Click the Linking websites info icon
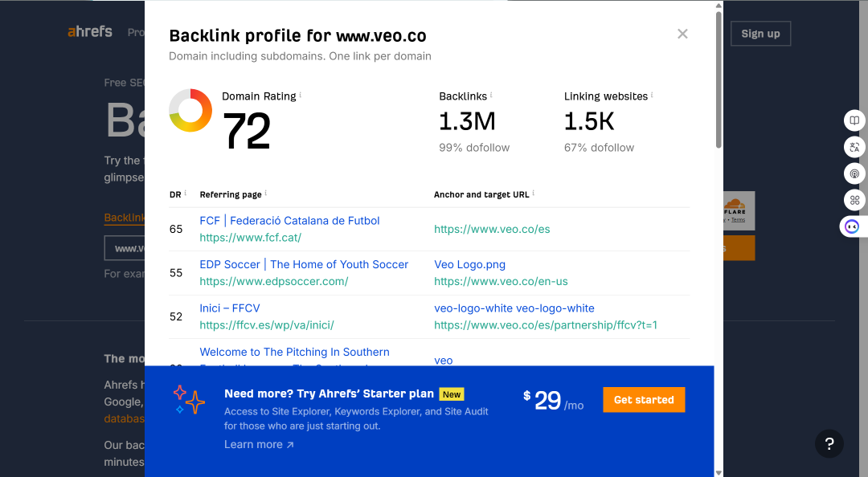This screenshot has width=868, height=477. click(652, 95)
